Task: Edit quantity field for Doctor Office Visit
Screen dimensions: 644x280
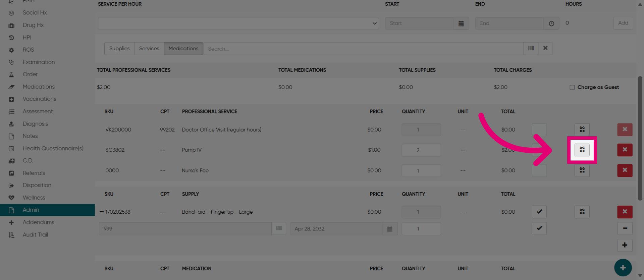Action: [421, 130]
